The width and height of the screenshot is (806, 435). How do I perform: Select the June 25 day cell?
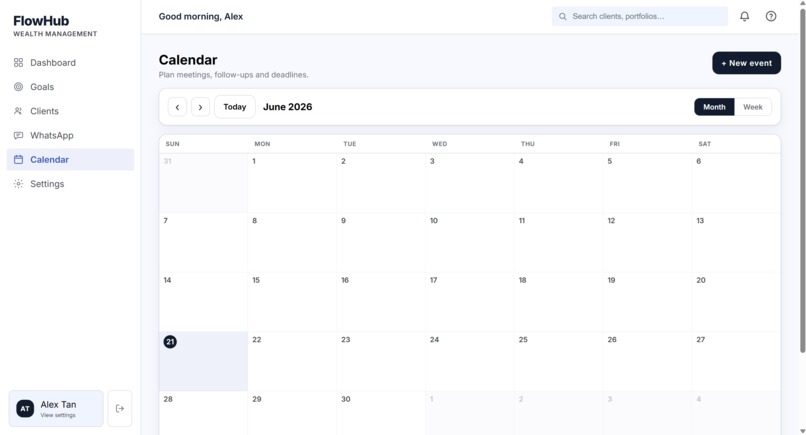pyautogui.click(x=559, y=361)
